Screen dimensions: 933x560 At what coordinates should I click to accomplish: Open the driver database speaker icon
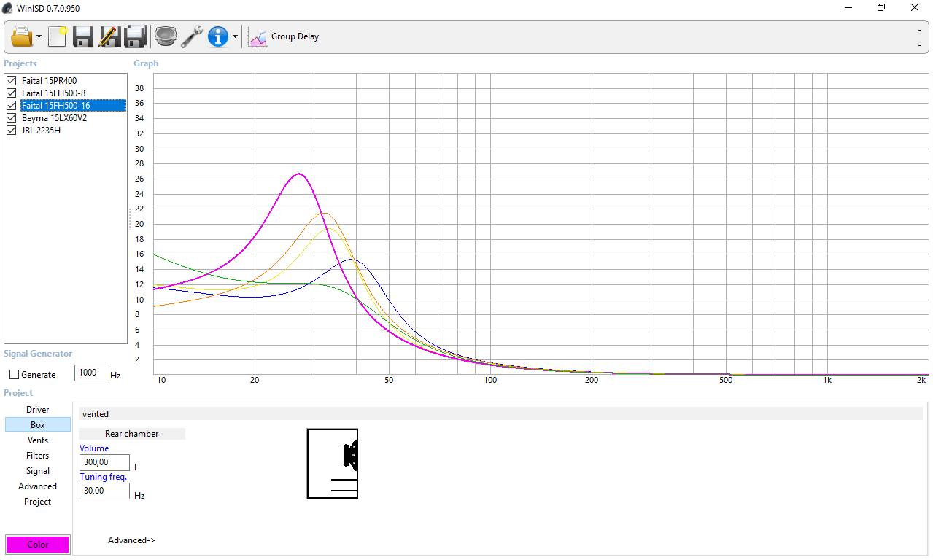click(166, 36)
